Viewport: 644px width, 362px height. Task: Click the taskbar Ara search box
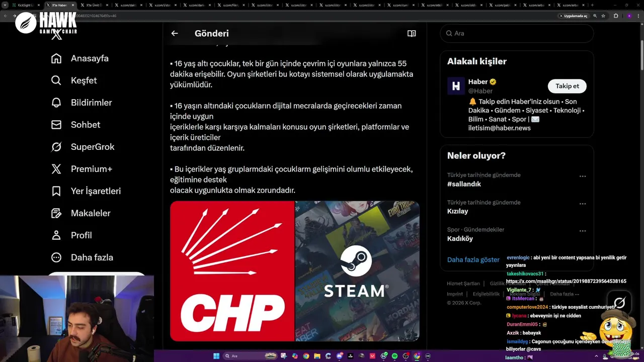pos(251,356)
